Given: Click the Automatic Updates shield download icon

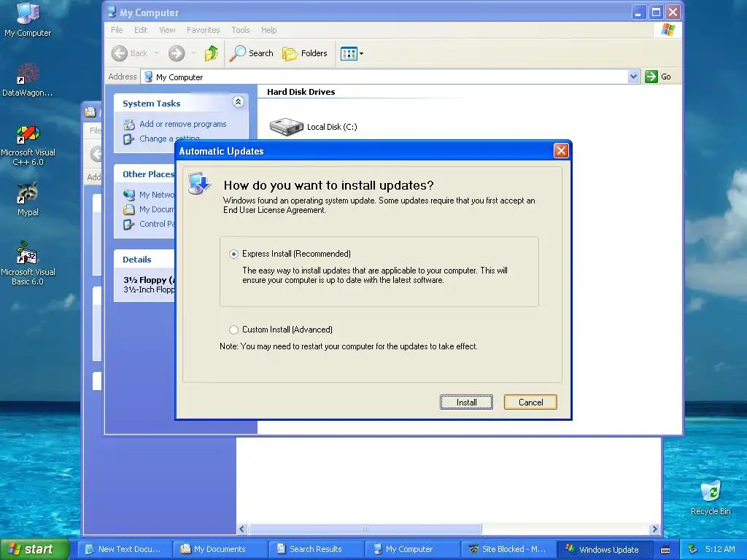Looking at the screenshot, I should (x=199, y=183).
